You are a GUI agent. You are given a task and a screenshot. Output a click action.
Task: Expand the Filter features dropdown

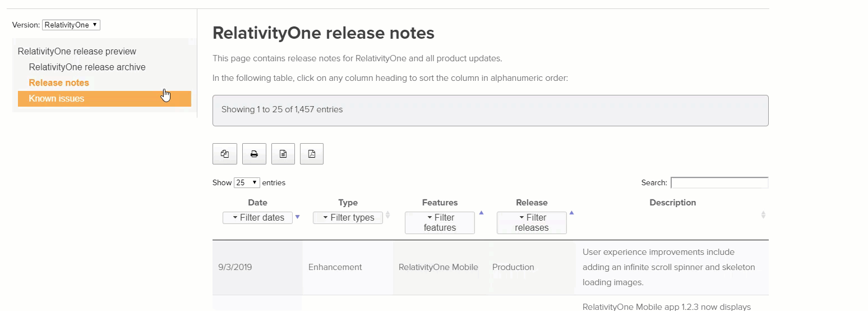coord(440,222)
